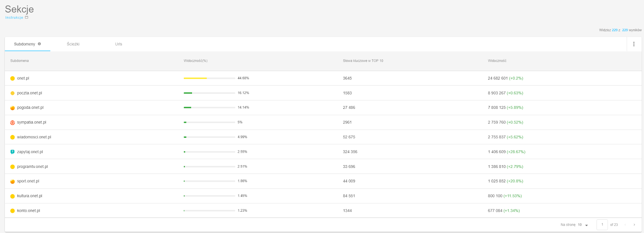
Task: Click the zapytaj.onet.pl question favicon
Action: point(12,152)
